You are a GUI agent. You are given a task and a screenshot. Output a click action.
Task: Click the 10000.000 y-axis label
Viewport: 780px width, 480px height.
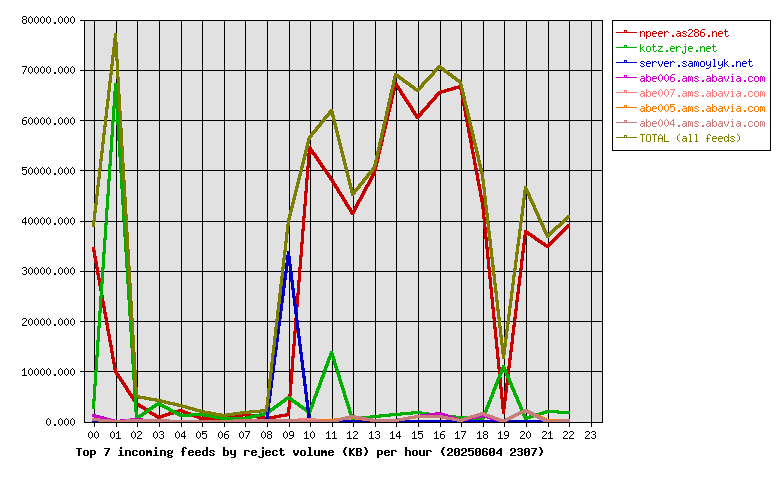coord(48,372)
